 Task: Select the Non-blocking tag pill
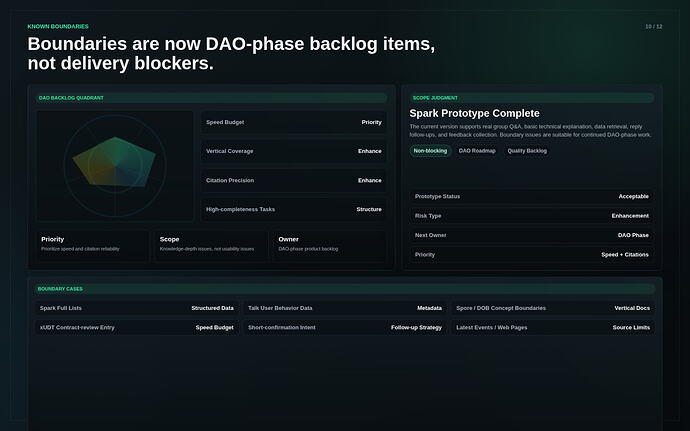click(x=430, y=151)
